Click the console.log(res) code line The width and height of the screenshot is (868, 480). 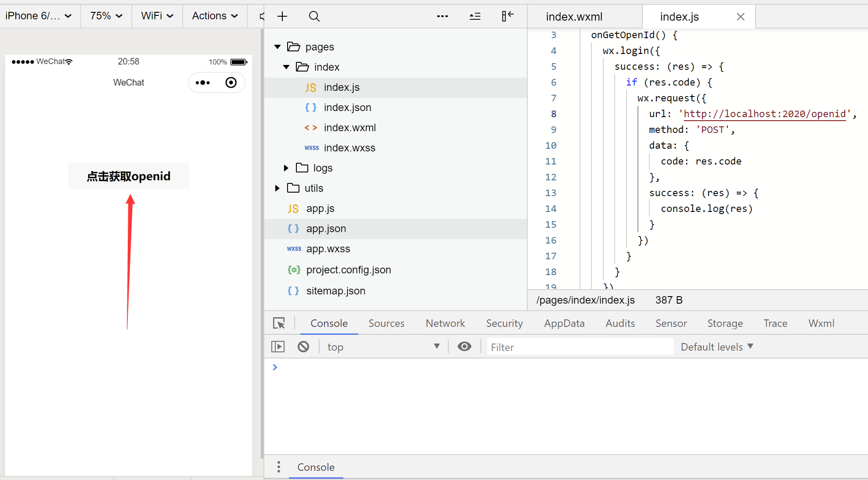point(706,208)
